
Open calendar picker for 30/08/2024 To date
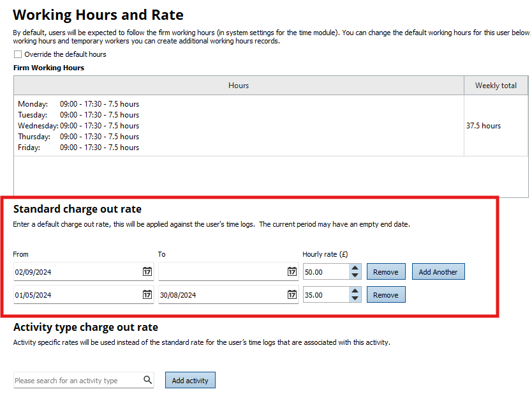(x=292, y=295)
